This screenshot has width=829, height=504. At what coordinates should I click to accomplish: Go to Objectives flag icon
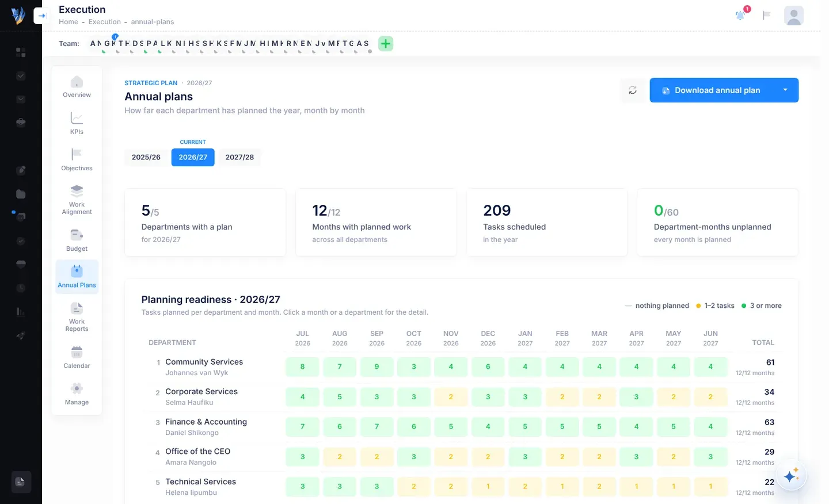coord(77,154)
